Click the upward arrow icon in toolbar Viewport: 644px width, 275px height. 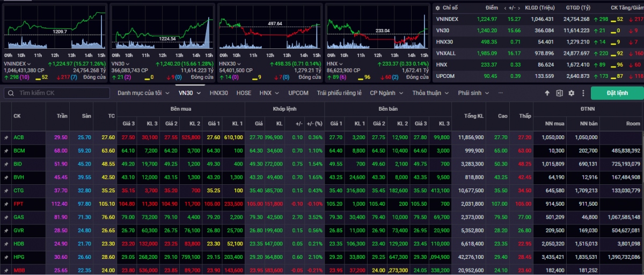547,93
